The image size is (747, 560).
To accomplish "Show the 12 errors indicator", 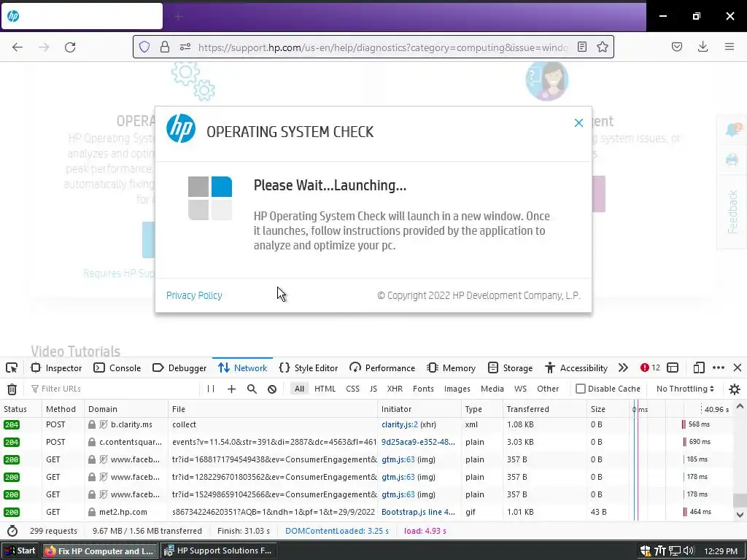I will (x=650, y=367).
